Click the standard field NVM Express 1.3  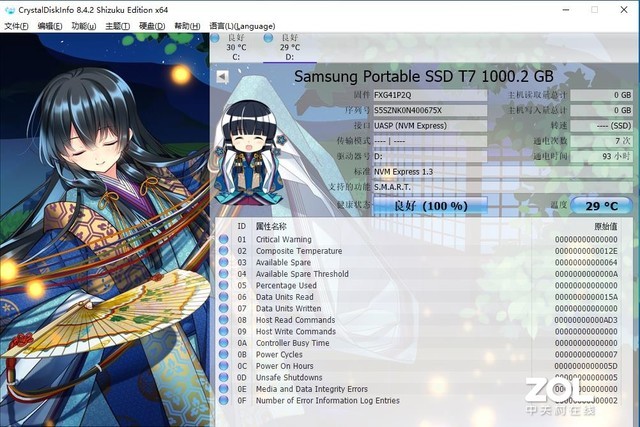(x=503, y=172)
